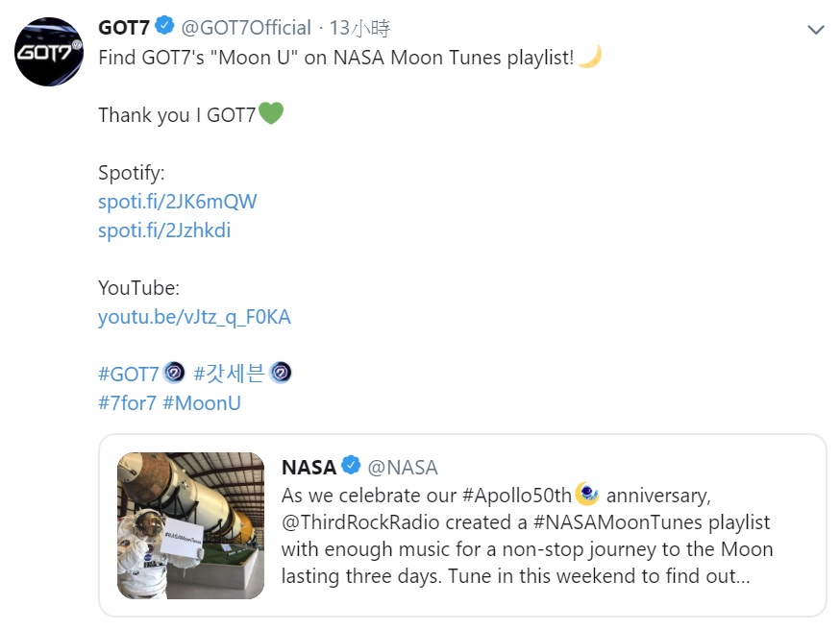Select the #7for7 hashtag

click(x=127, y=402)
